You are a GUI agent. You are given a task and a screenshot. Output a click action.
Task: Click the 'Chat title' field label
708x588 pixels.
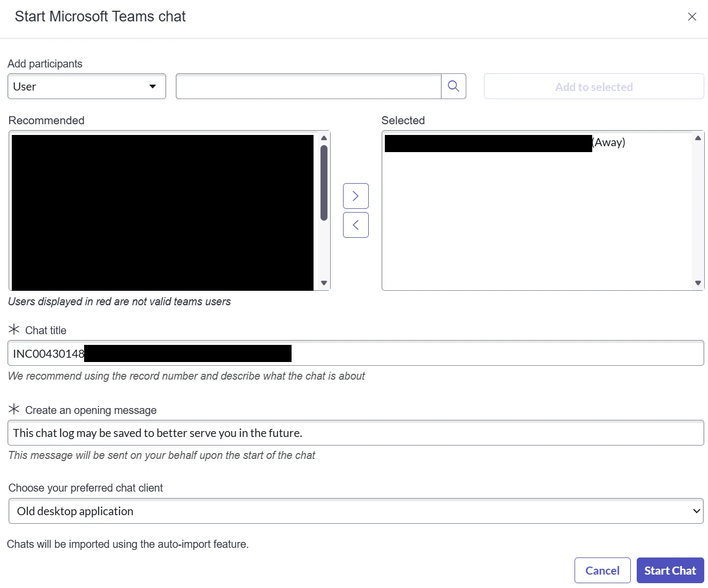[x=46, y=330]
